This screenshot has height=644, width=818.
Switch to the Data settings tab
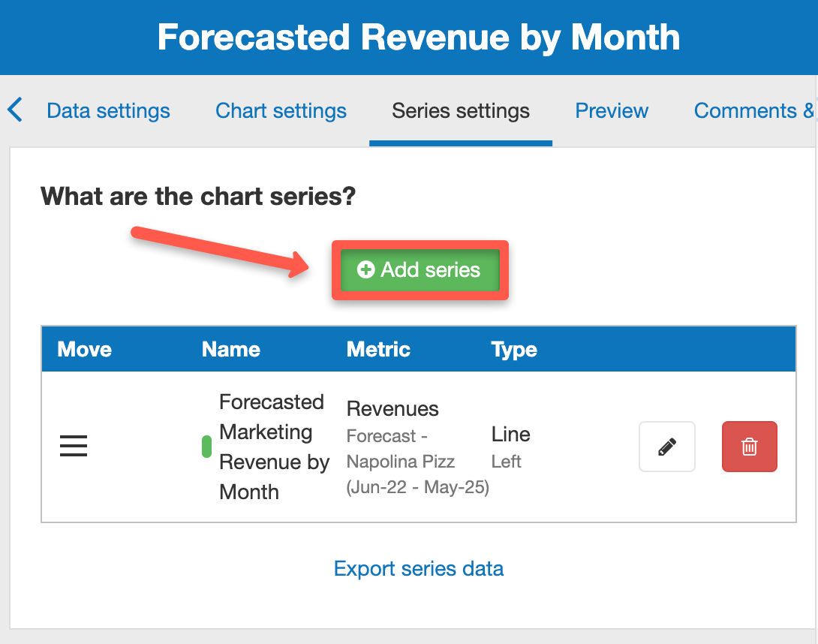pos(107,110)
